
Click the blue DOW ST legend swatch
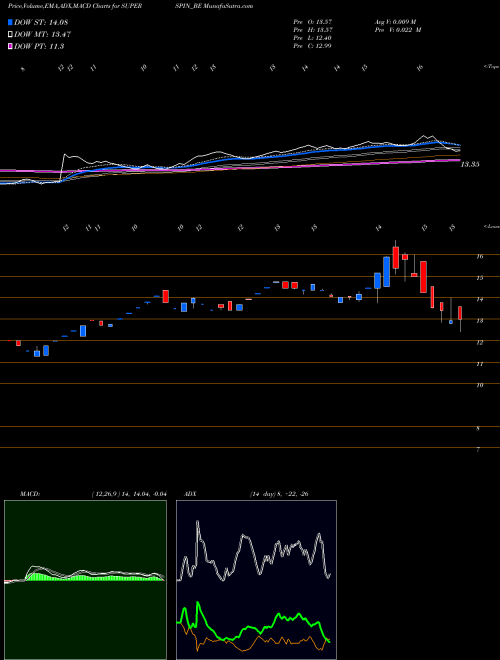tap(10, 22)
